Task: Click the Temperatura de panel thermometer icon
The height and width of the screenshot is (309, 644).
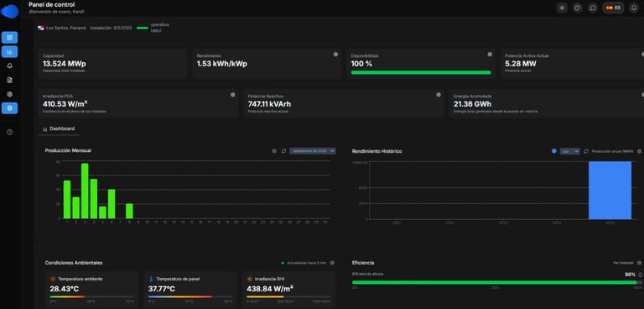Action: point(151,279)
